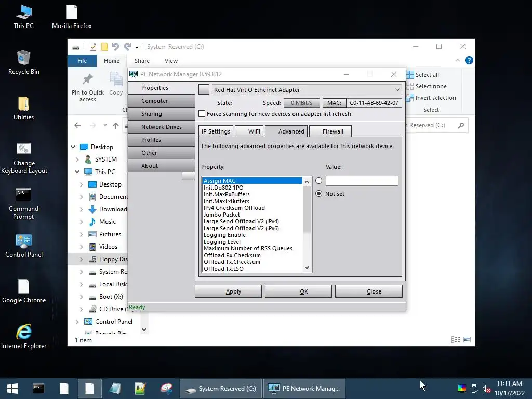
Task: Click the volume muted tray icon
Action: [486, 389]
